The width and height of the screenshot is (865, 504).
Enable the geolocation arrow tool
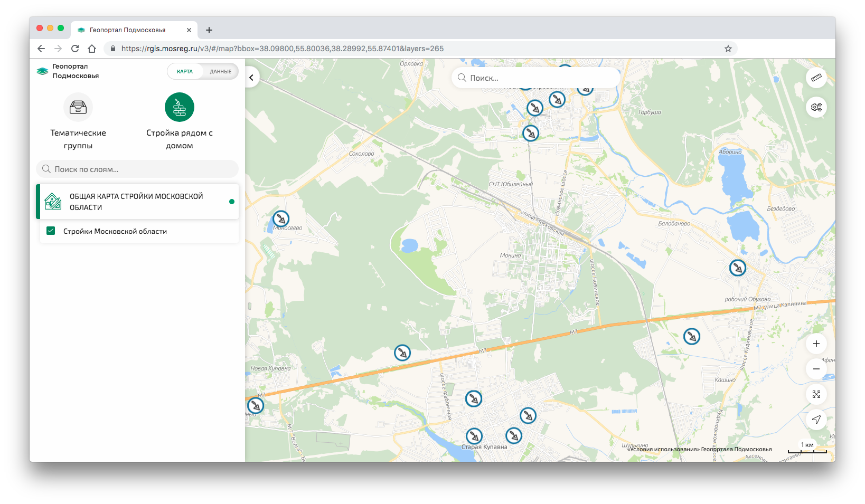click(816, 419)
